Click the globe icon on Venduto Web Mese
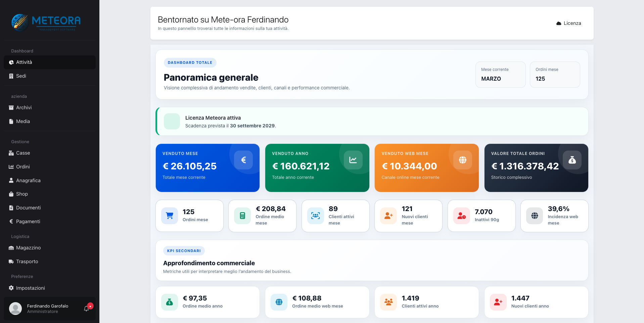The width and height of the screenshot is (644, 323). (x=462, y=160)
